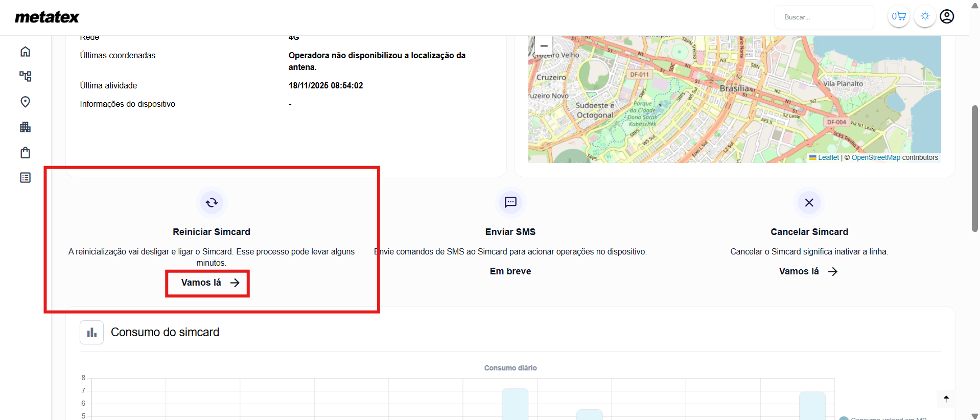Click the Em breve label
Image resolution: width=980 pixels, height=420 pixels.
[510, 271]
